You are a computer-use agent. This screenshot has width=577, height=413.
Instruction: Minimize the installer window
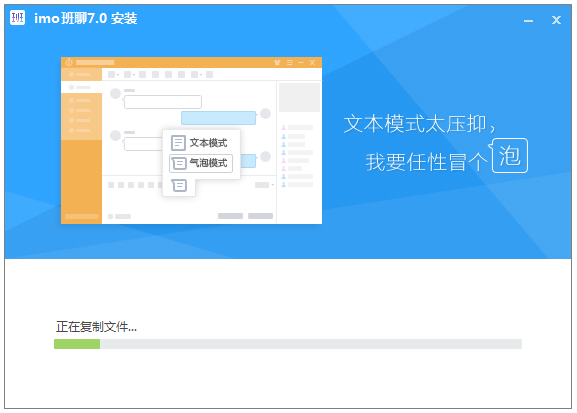tap(528, 21)
